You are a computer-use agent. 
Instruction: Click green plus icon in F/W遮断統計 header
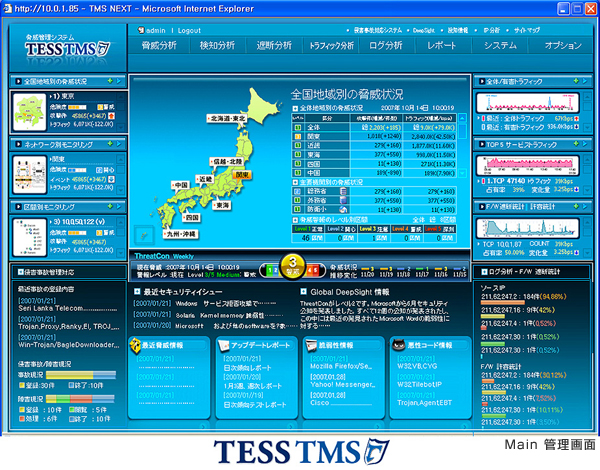click(x=576, y=207)
